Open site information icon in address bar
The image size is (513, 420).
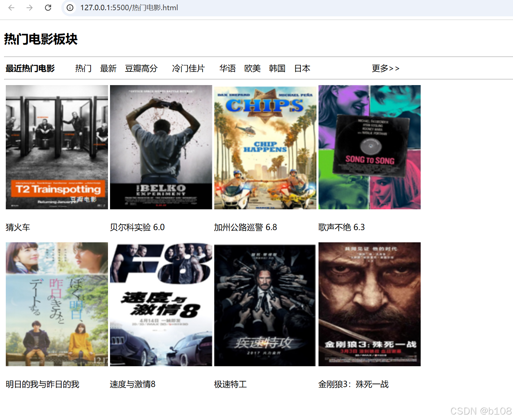pyautogui.click(x=70, y=7)
